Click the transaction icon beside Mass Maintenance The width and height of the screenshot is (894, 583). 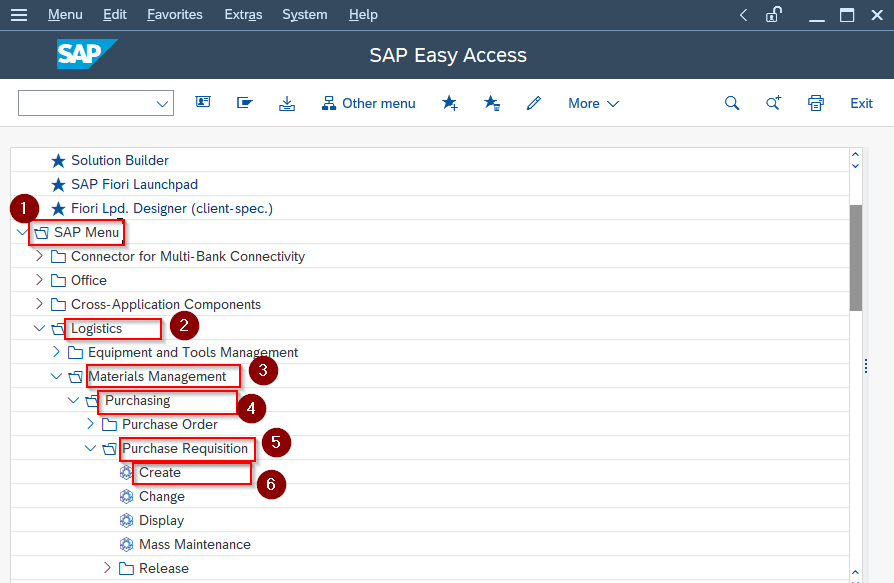pos(127,544)
